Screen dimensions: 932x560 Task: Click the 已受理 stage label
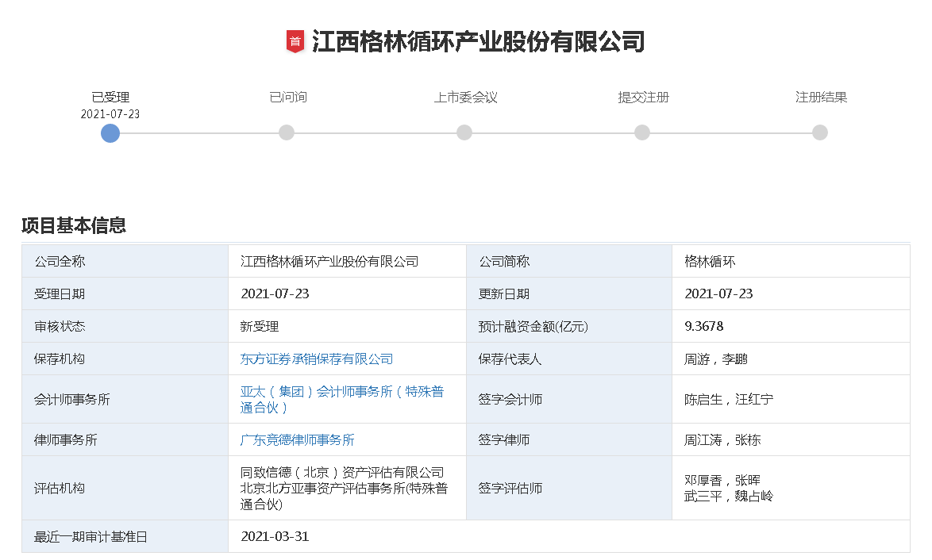point(110,97)
